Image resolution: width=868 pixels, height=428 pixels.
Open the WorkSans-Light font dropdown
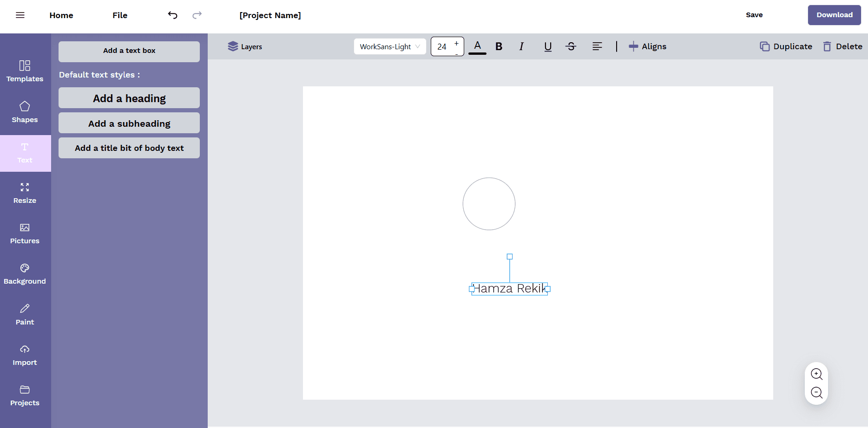coord(390,46)
